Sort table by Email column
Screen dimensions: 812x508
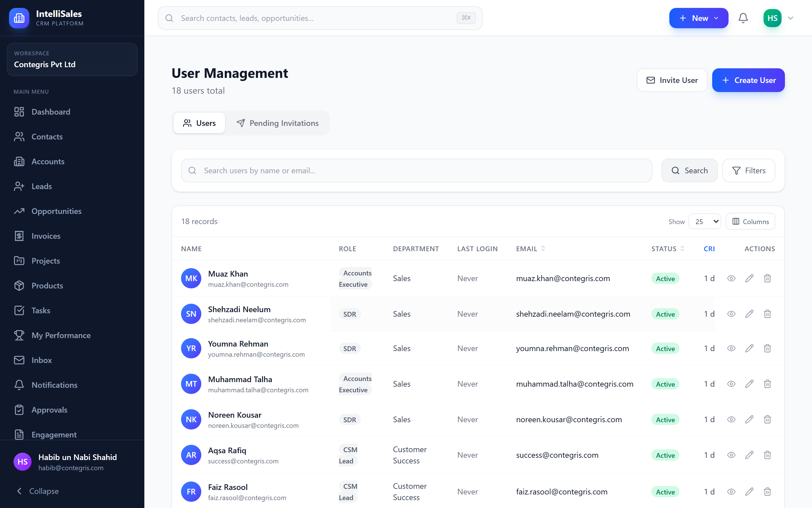tap(531, 249)
